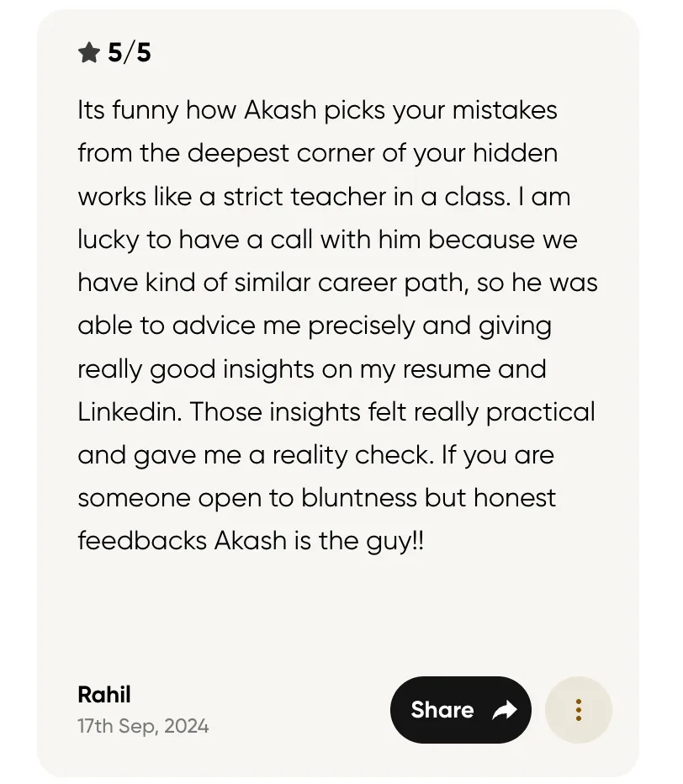Click the word precisely in the review

click(361, 326)
